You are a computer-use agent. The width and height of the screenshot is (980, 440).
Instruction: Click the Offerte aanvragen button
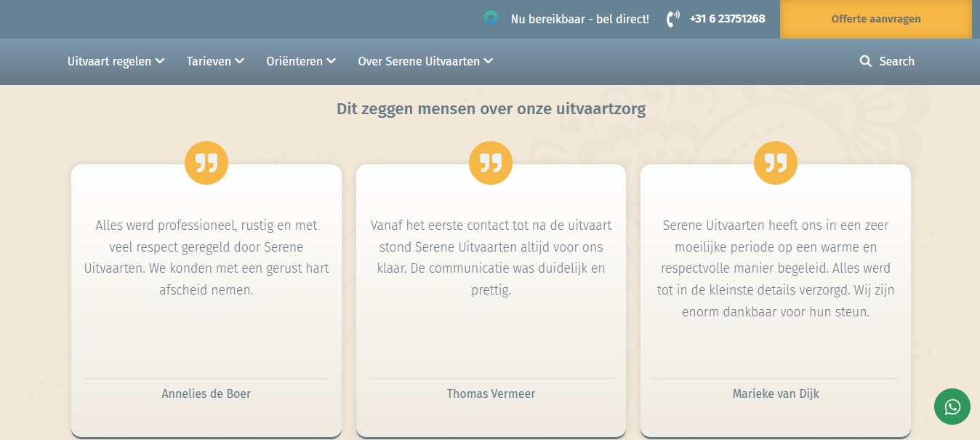click(875, 20)
